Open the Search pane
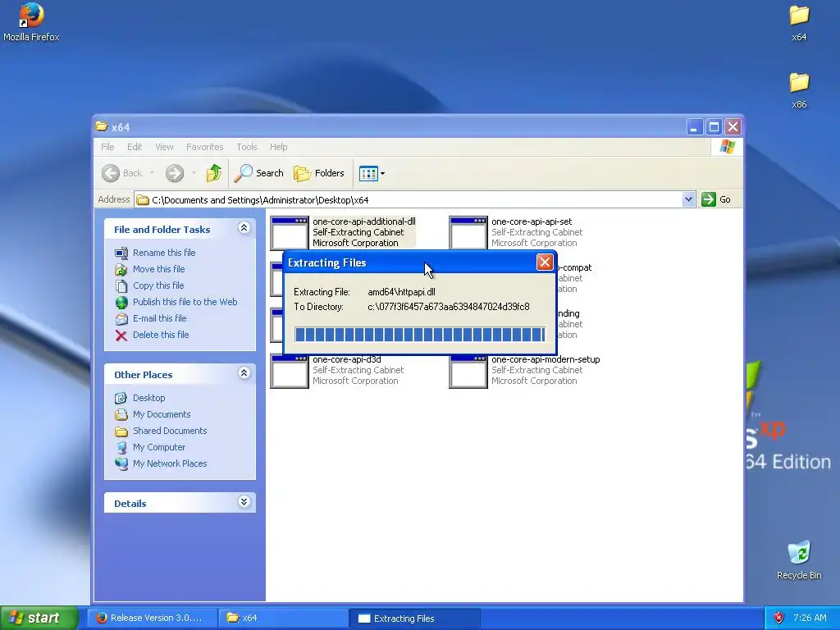840x630 pixels. [x=260, y=173]
